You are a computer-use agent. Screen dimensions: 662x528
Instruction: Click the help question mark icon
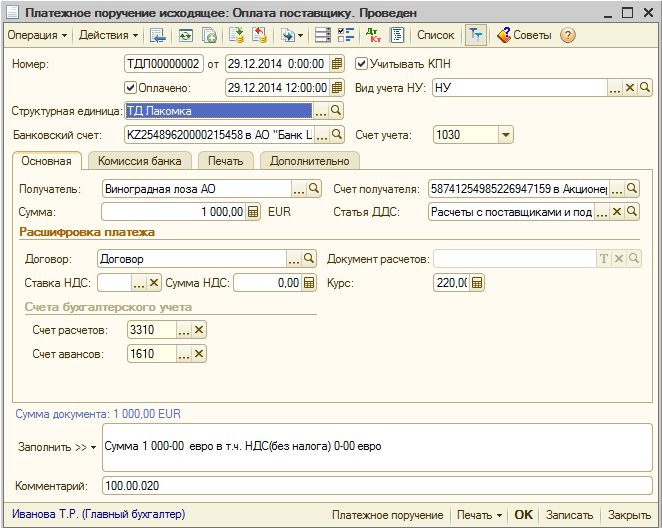(x=568, y=35)
